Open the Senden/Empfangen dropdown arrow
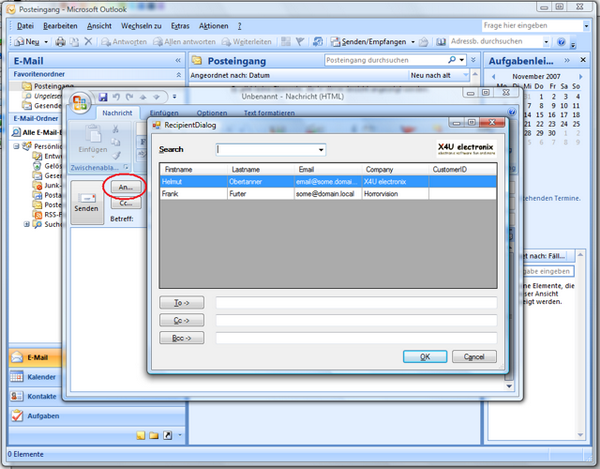Viewport: 600px width, 469px height. click(x=413, y=42)
